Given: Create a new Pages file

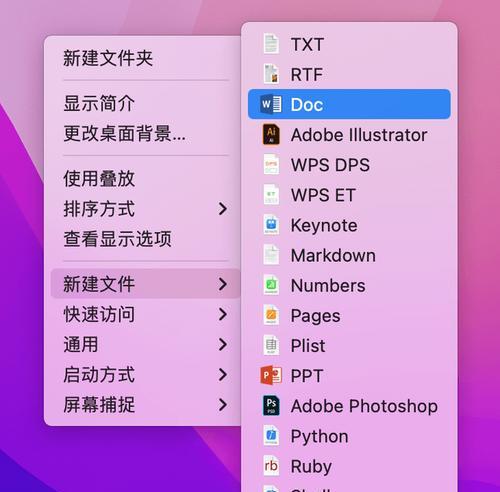Looking at the screenshot, I should (349, 315).
